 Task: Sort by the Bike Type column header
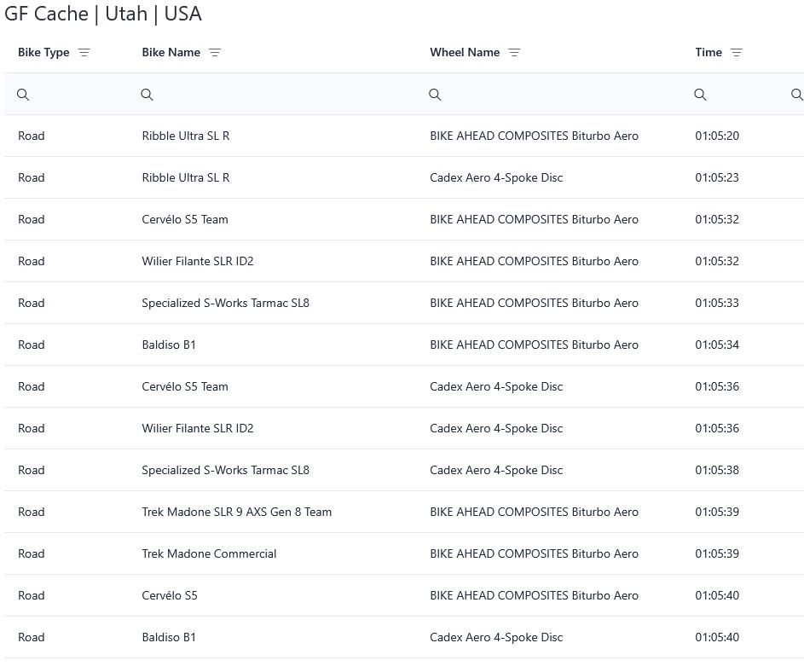click(43, 53)
